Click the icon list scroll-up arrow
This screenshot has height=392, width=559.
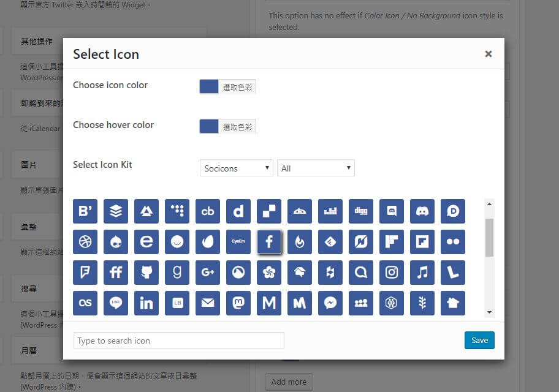pos(490,204)
